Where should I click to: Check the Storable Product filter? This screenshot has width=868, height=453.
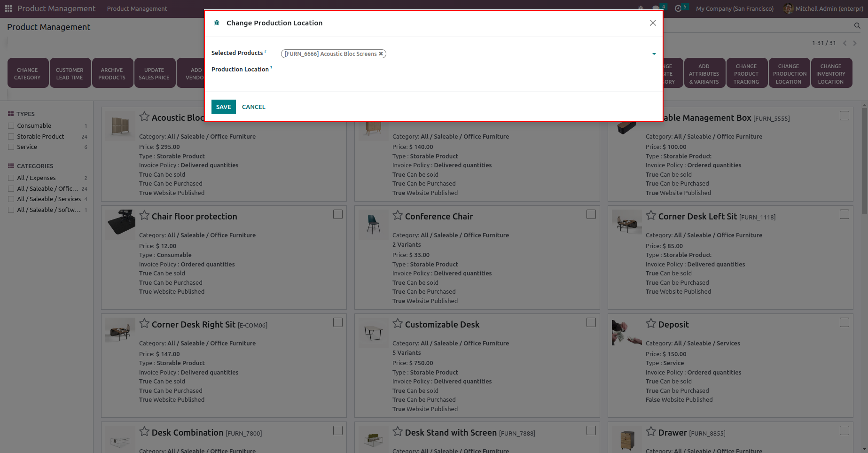coord(11,136)
